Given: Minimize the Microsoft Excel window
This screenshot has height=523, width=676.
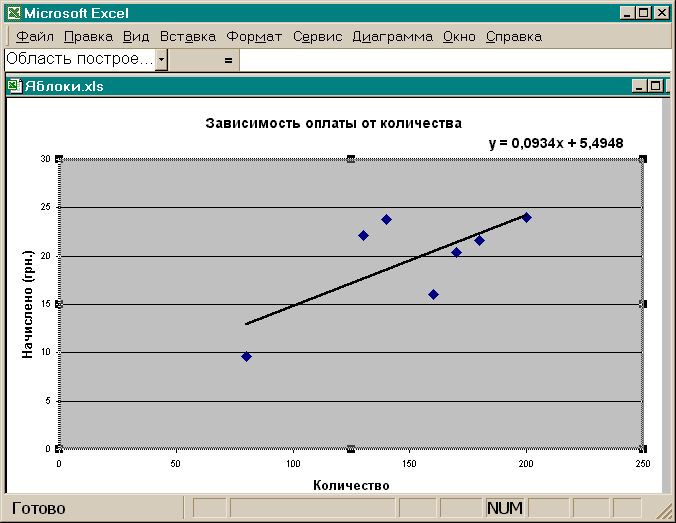Looking at the screenshot, I should click(627, 13).
